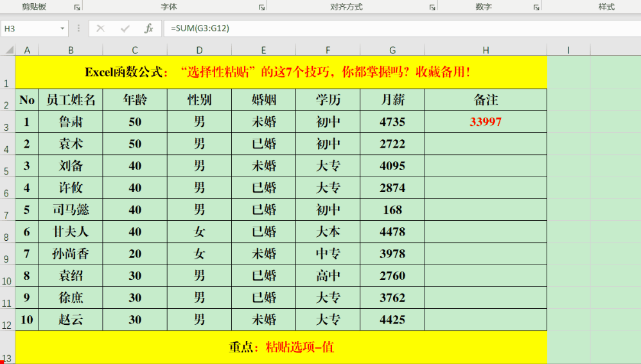
Task: Open the Number group dialog launcher
Action: pos(536,7)
